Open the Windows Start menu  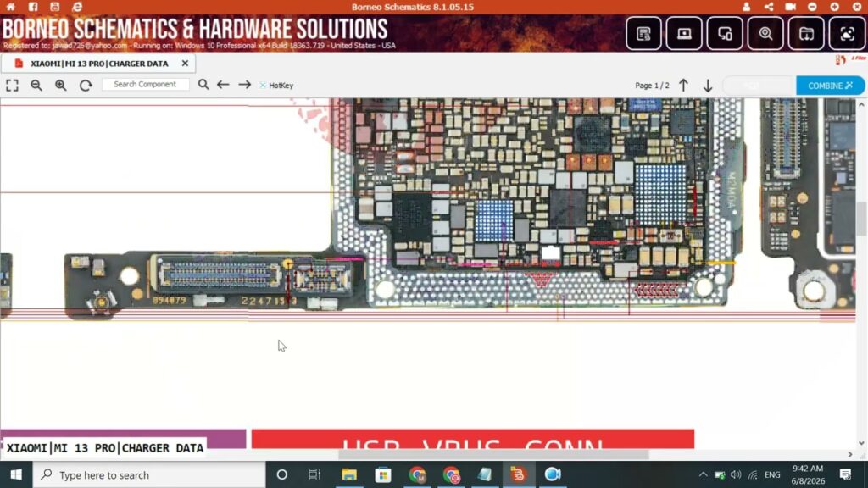16,474
